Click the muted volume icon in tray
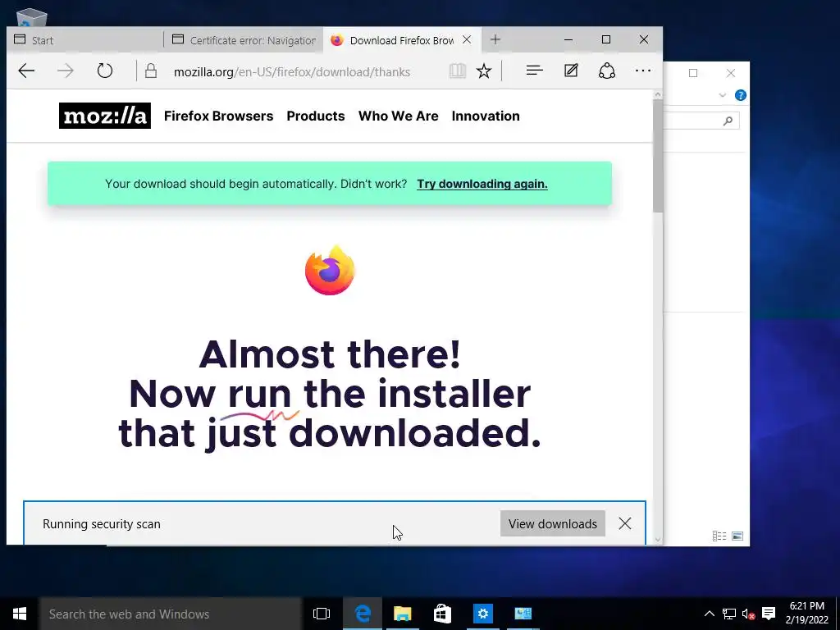 pyautogui.click(x=748, y=614)
